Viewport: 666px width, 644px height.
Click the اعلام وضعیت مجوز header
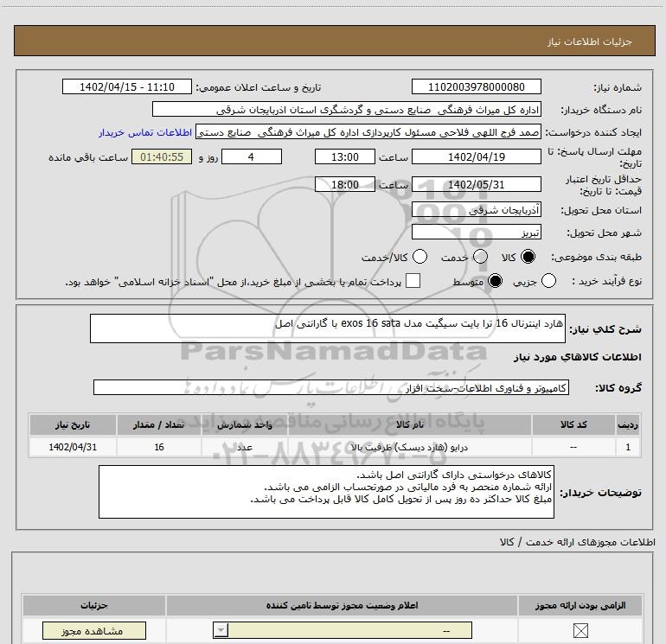tap(342, 605)
